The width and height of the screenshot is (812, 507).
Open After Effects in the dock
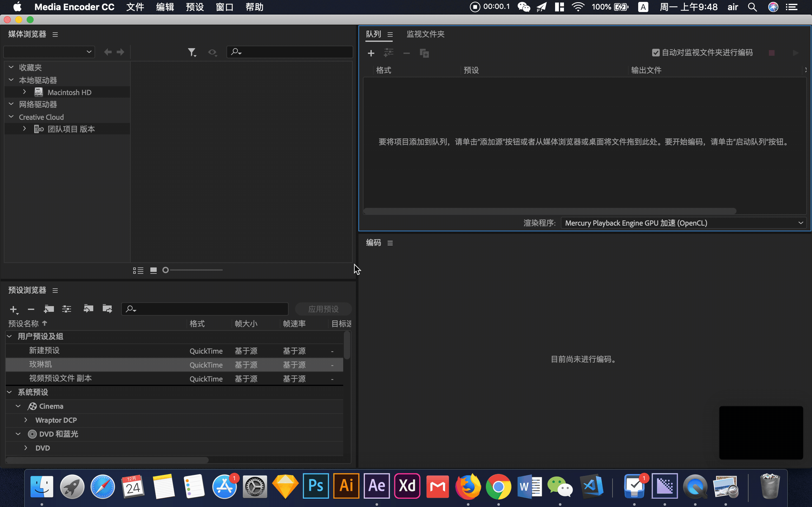377,486
